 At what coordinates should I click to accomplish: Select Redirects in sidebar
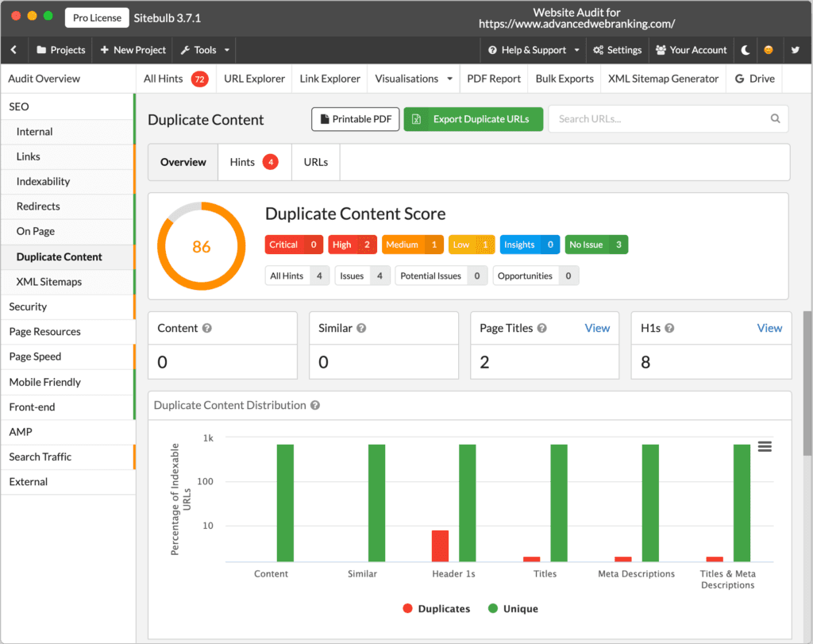(67, 206)
